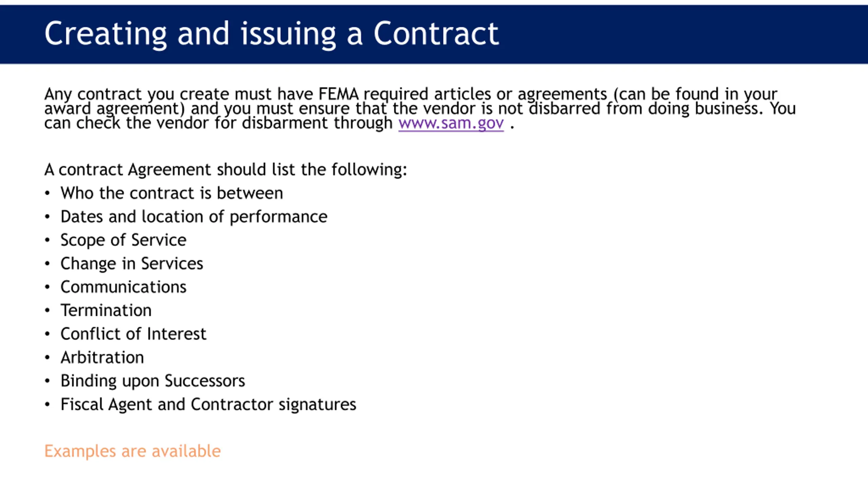Viewport: 868px width, 488px height.
Task: Click the dark blue title banner
Action: tap(434, 34)
